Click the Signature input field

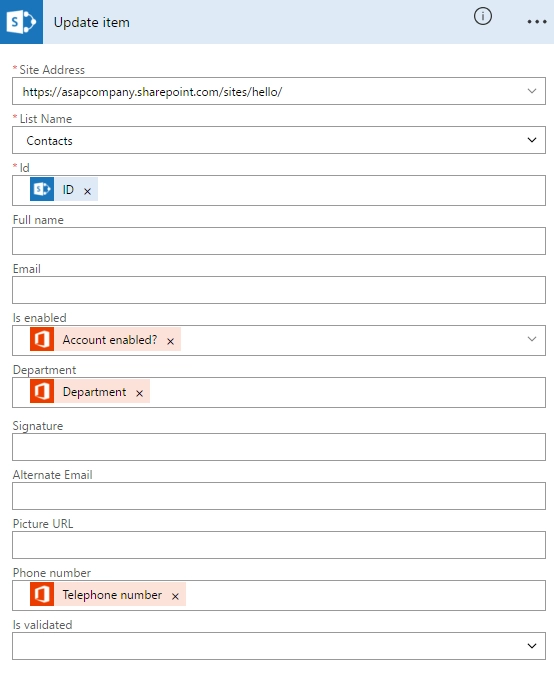pyautogui.click(x=279, y=447)
